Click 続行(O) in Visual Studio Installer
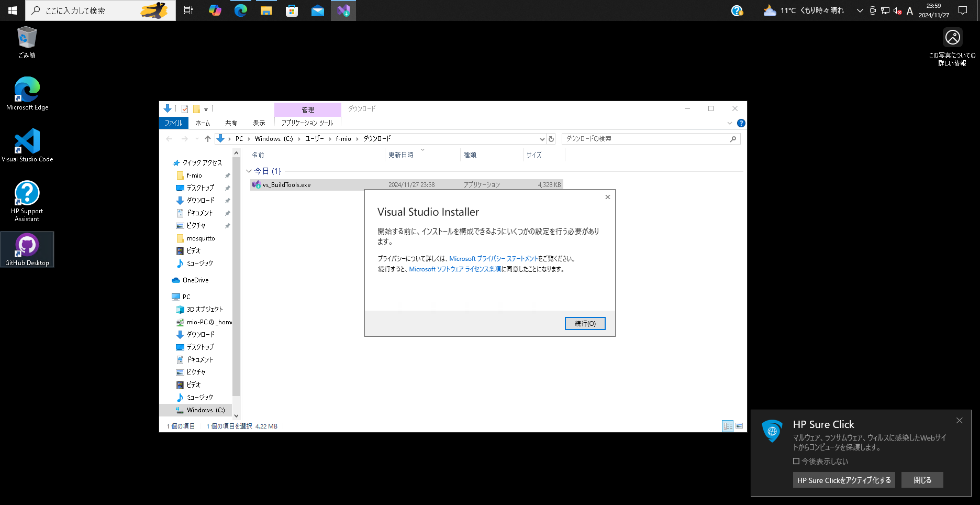The height and width of the screenshot is (505, 980). point(585,323)
